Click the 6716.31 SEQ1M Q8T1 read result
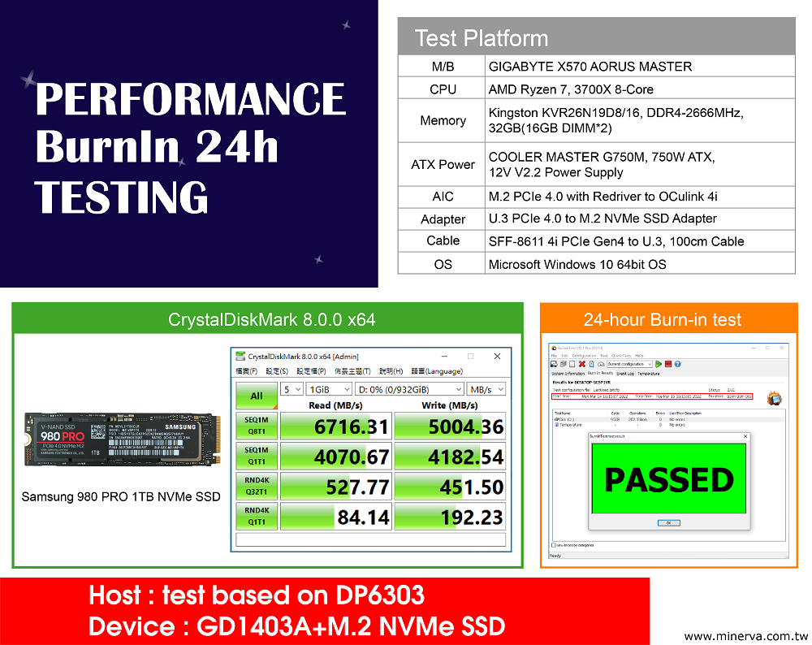The width and height of the screenshot is (812, 645). point(337,426)
